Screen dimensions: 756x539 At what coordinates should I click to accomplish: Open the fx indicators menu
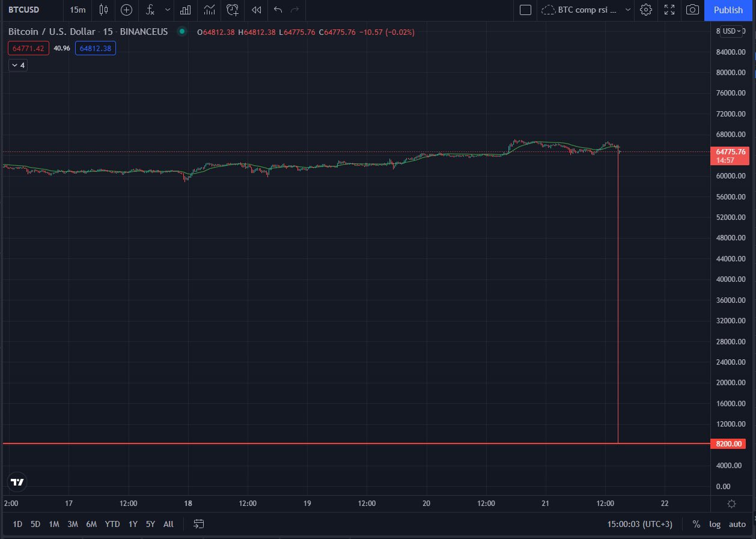tap(151, 10)
